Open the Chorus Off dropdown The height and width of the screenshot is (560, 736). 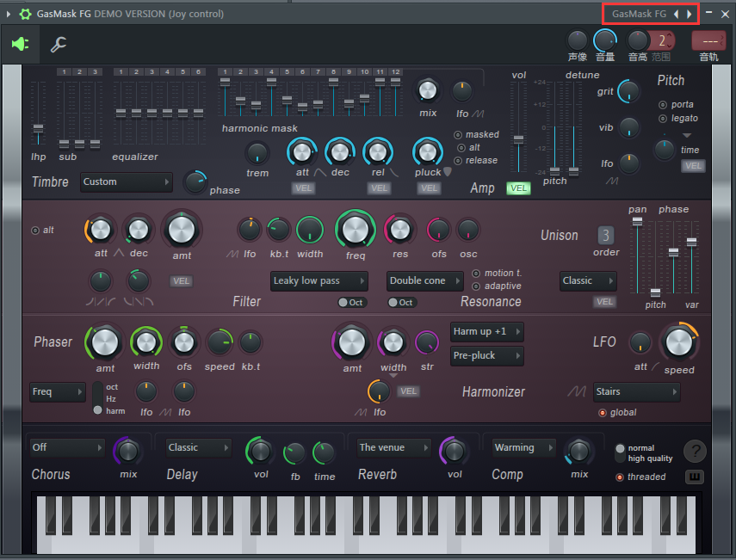tap(66, 448)
